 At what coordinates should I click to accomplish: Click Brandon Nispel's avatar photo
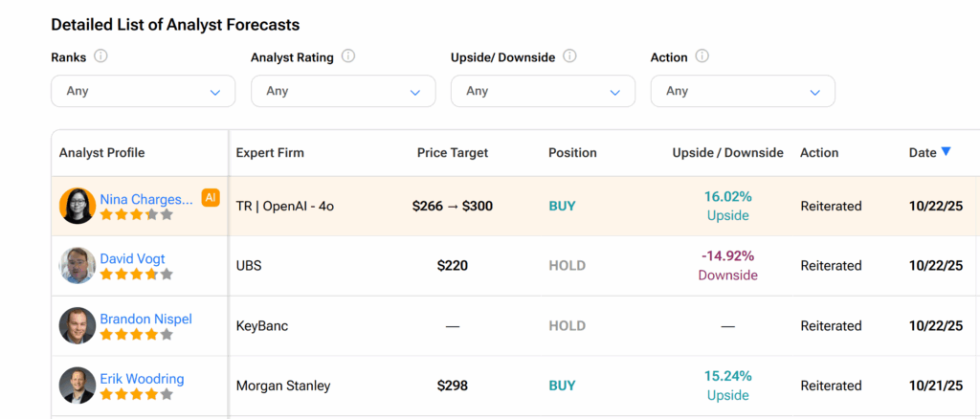[77, 325]
